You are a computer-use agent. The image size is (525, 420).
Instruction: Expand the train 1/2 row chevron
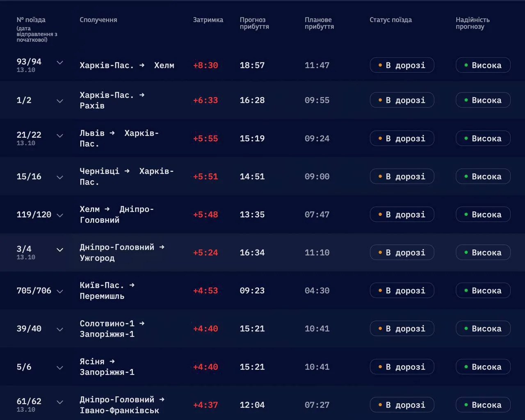[x=60, y=101]
